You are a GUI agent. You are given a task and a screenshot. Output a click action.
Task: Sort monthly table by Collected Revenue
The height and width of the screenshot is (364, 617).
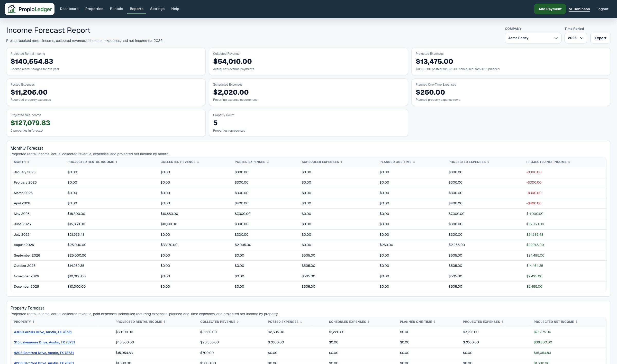[180, 162]
